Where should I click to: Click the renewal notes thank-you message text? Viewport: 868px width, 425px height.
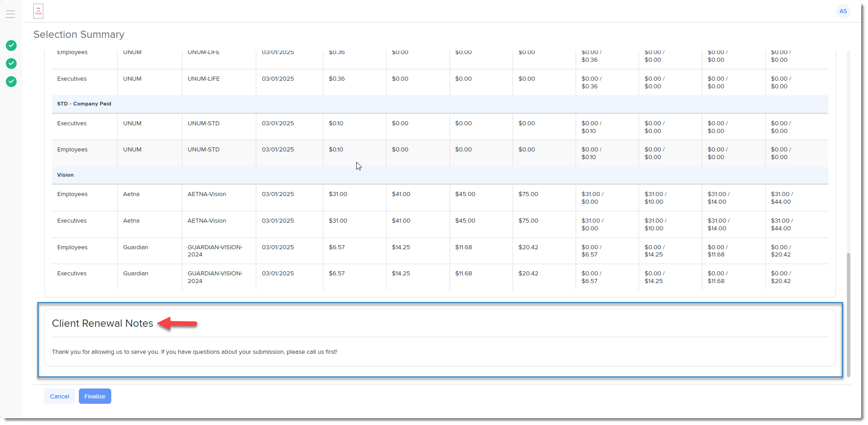194,352
